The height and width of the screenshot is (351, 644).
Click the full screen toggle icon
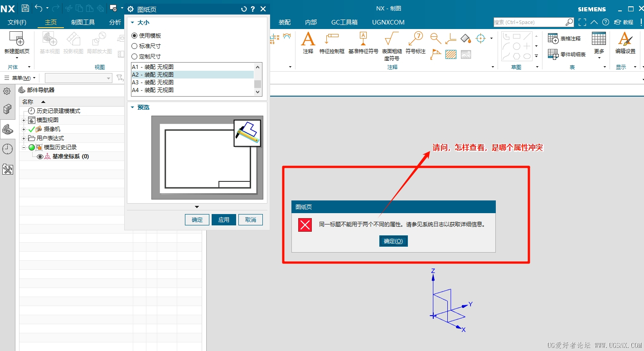[582, 22]
